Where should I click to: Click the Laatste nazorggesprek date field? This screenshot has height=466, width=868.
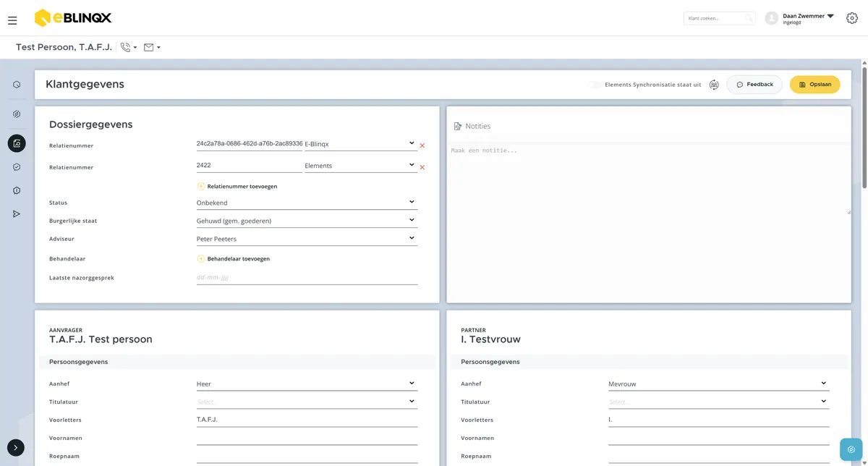307,277
